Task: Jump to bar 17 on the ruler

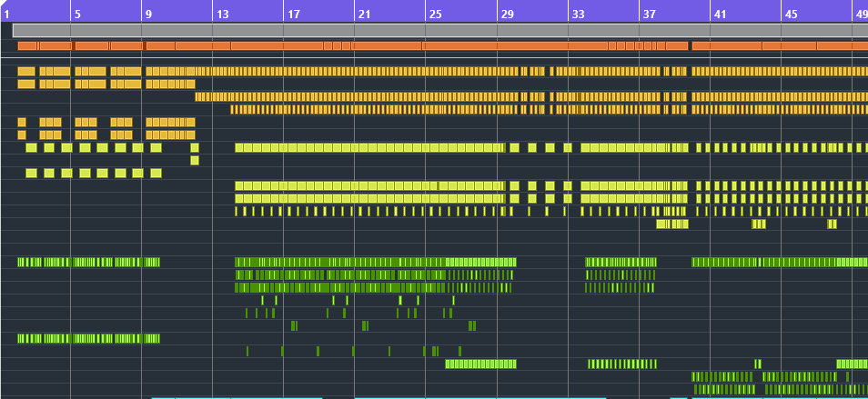Action: [x=293, y=14]
